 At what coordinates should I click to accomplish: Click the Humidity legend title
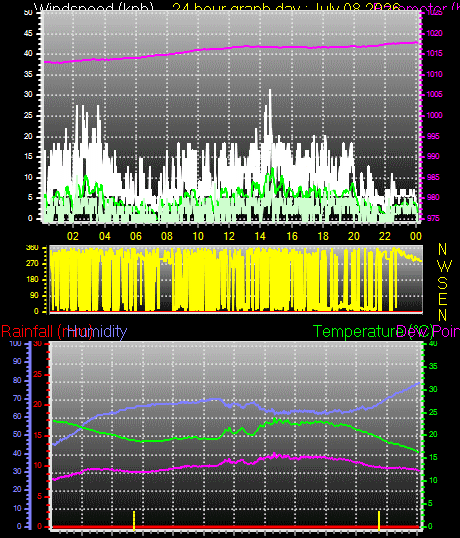(97, 331)
